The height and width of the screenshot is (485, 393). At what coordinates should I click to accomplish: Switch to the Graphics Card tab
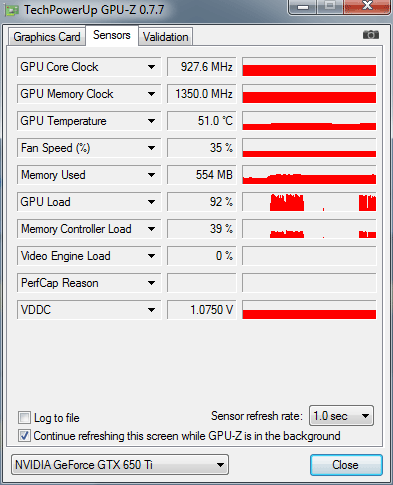(47, 37)
